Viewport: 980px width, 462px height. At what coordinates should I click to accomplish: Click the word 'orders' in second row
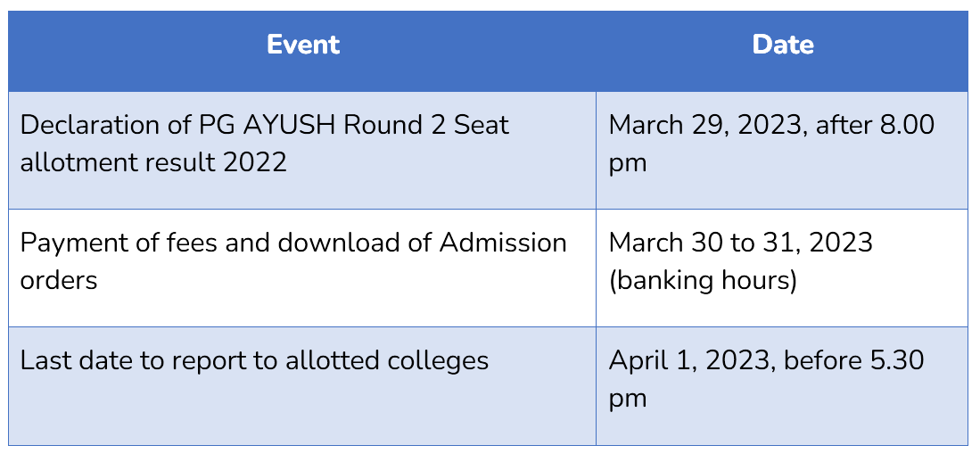tap(59, 281)
